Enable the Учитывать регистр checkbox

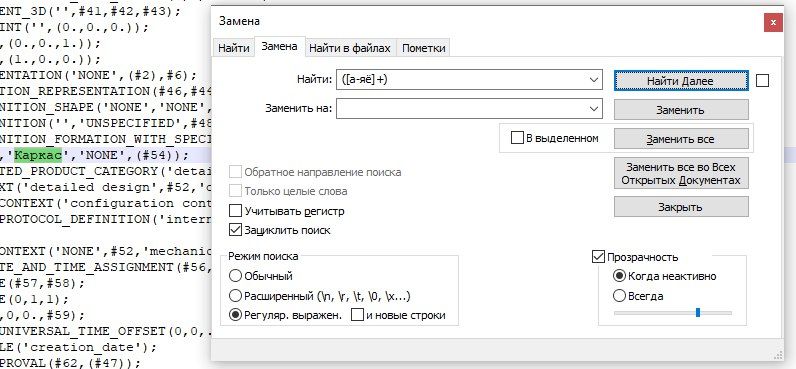(236, 211)
